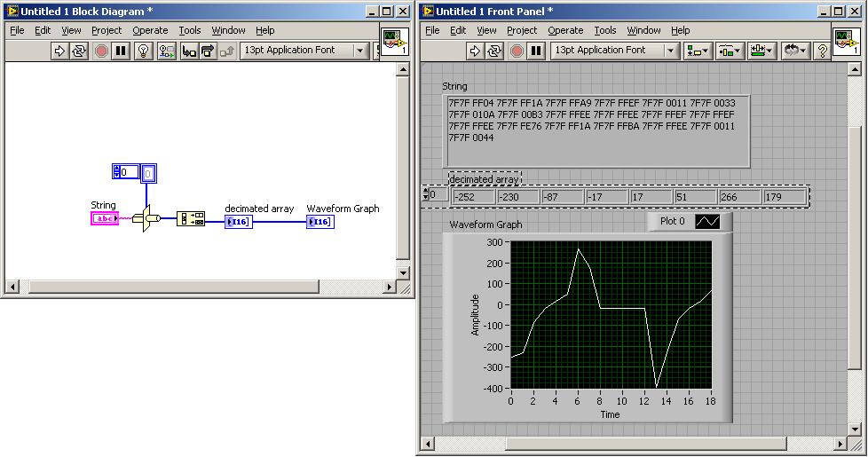Open font dropdown in Block Diagram toolbar
The height and width of the screenshot is (457, 868).
(x=360, y=51)
